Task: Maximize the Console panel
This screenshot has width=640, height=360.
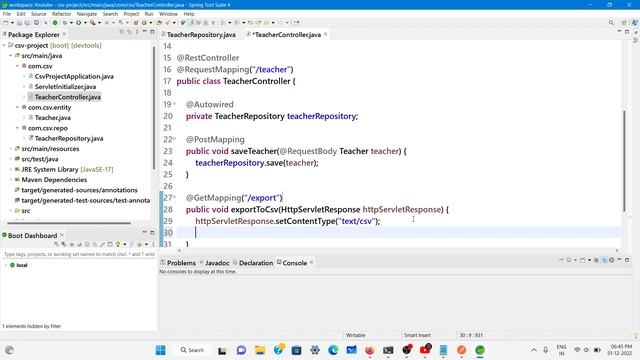Action: (627, 260)
